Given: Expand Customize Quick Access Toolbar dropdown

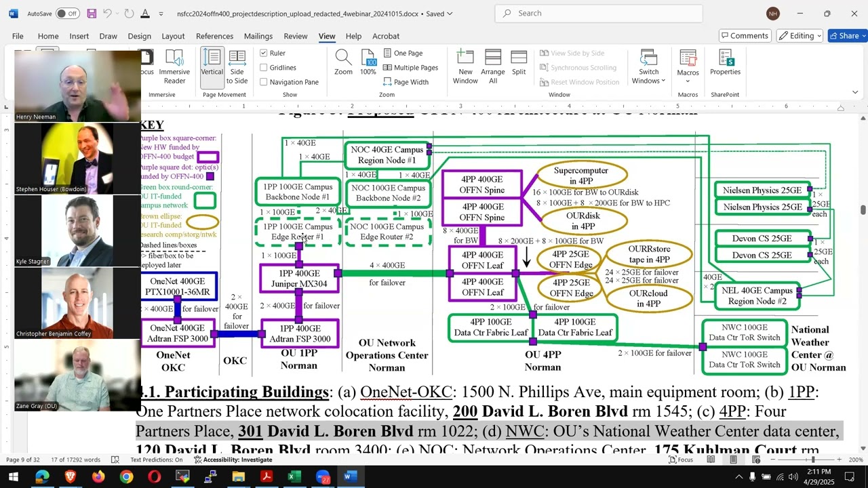Looking at the screenshot, I should [x=161, y=14].
